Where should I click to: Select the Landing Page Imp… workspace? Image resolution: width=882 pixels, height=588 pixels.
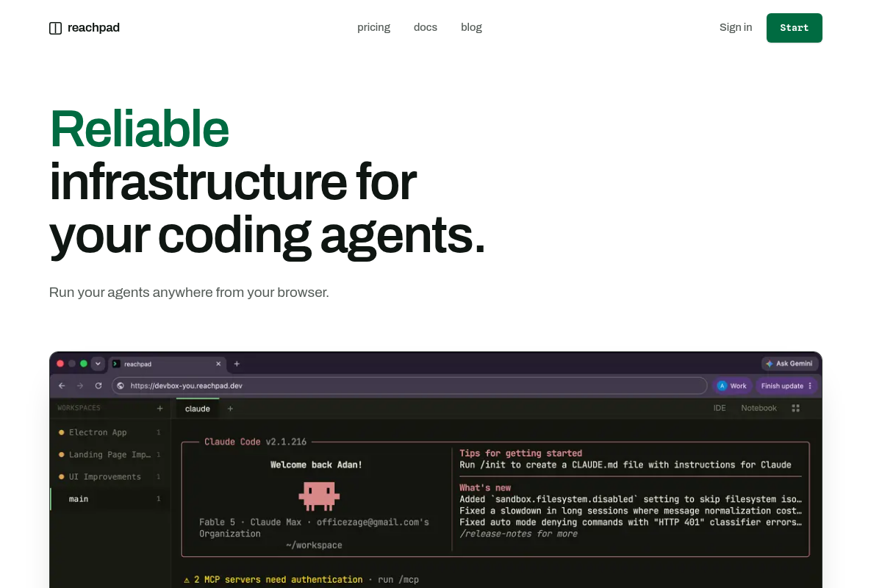coord(110,454)
